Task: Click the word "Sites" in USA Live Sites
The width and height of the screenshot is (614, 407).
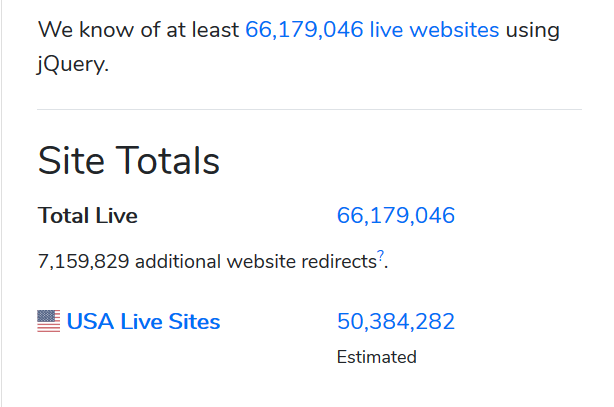Action: point(194,322)
